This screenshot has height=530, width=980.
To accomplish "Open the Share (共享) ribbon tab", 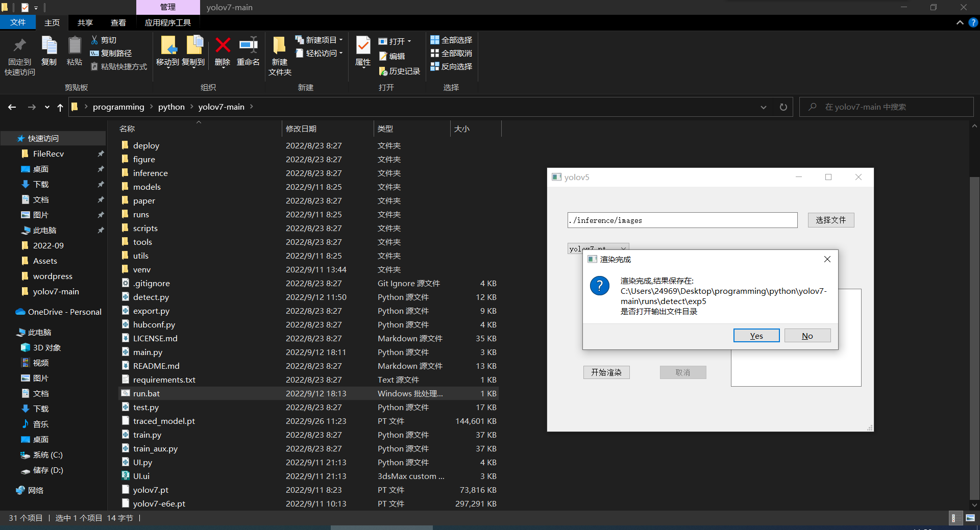I will (x=85, y=22).
